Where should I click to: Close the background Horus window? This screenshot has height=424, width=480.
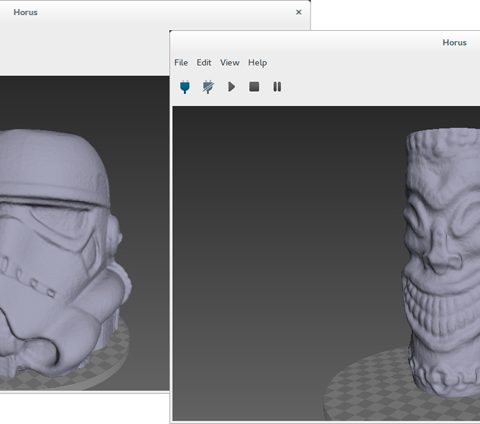click(299, 12)
